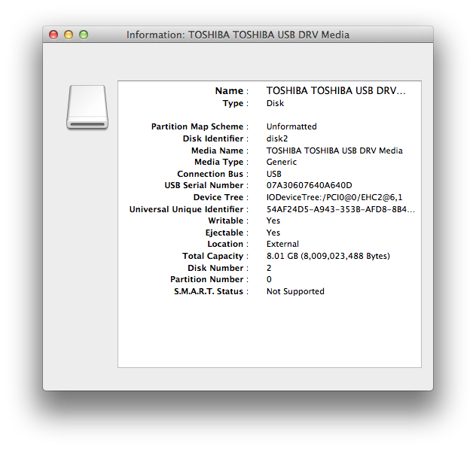Click the 'USB Serial Number' label
The height and width of the screenshot is (450, 476).
pyautogui.click(x=204, y=185)
